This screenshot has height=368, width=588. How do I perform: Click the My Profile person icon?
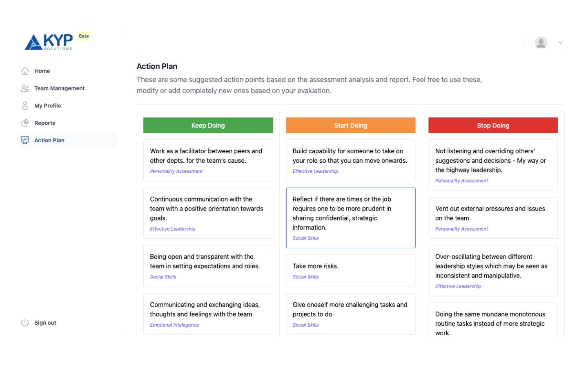click(25, 105)
